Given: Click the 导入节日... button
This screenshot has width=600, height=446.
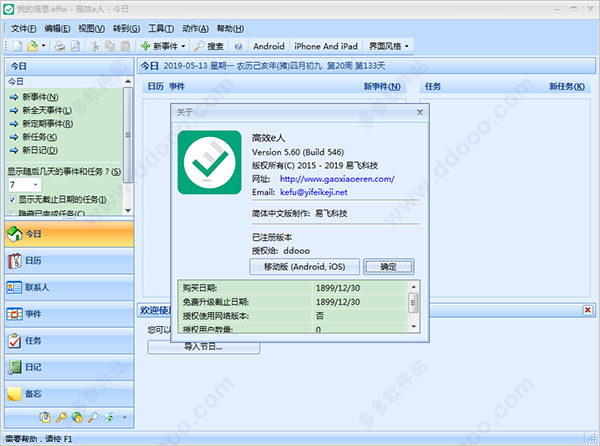Looking at the screenshot, I should tap(204, 347).
